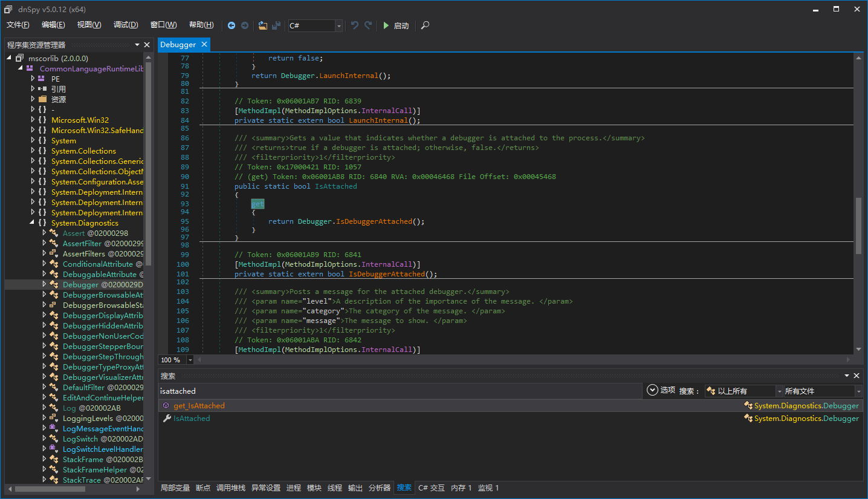Screen dimensions: 868x499
Task: Close the Debugger document tab
Action: [204, 44]
